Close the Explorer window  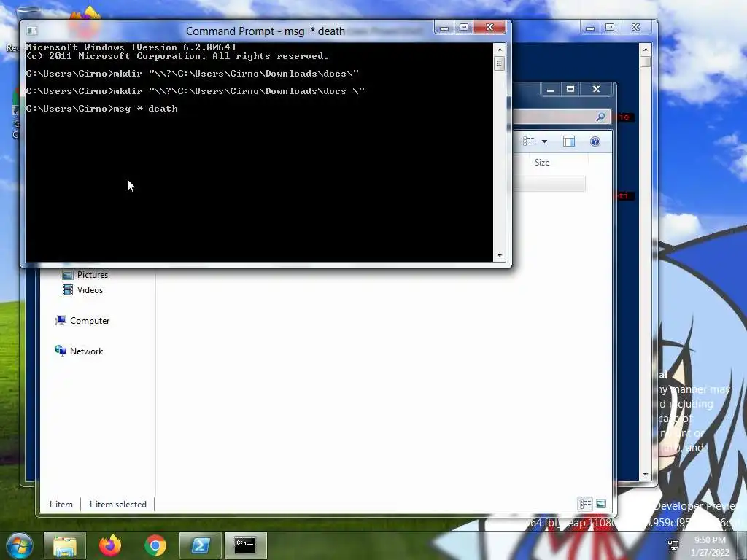596,90
